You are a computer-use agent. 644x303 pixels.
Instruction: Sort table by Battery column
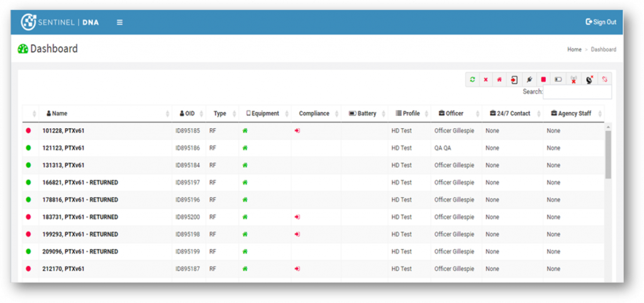click(x=364, y=113)
